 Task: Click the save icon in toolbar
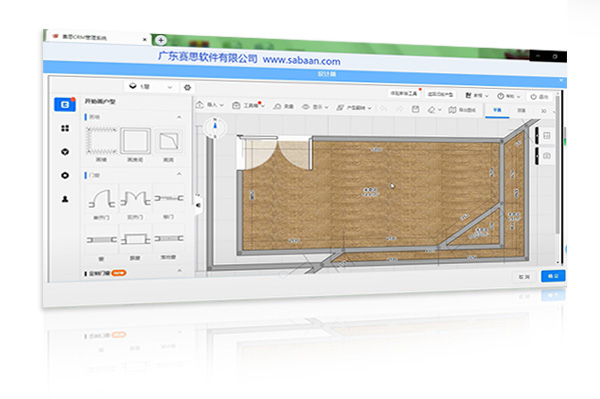coord(415,109)
